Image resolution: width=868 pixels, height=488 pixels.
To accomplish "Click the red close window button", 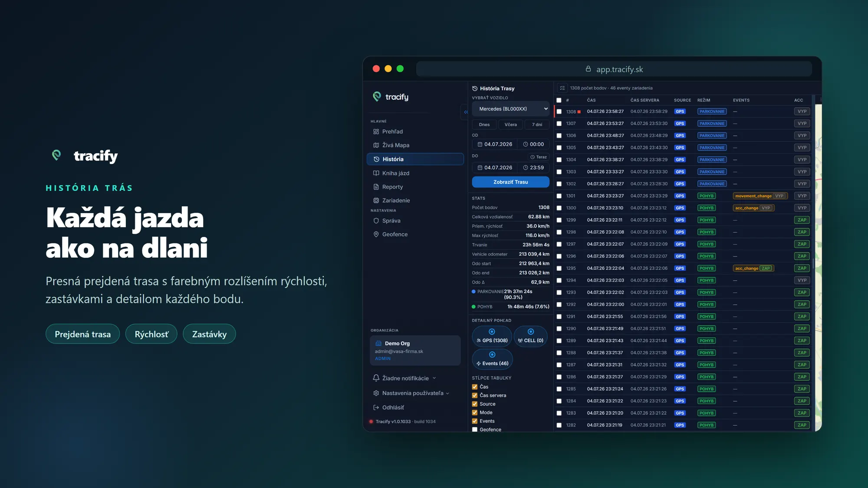I will click(x=376, y=69).
